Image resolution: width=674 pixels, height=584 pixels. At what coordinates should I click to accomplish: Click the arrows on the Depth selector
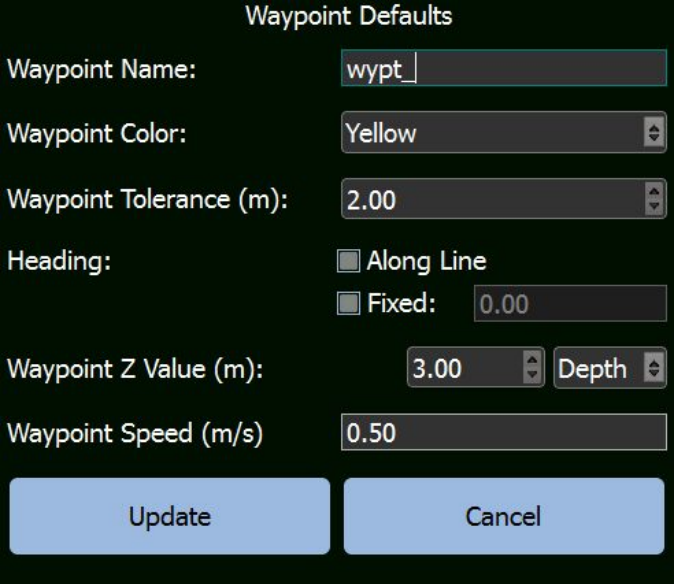pyautogui.click(x=654, y=368)
